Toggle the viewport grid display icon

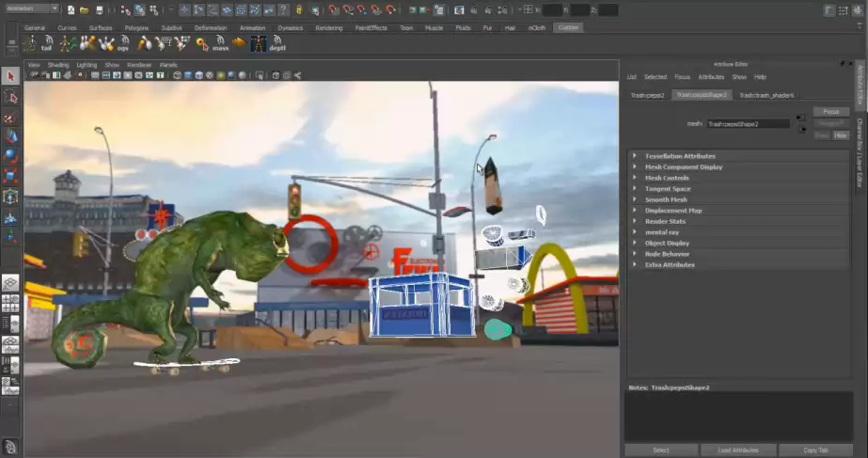[95, 75]
